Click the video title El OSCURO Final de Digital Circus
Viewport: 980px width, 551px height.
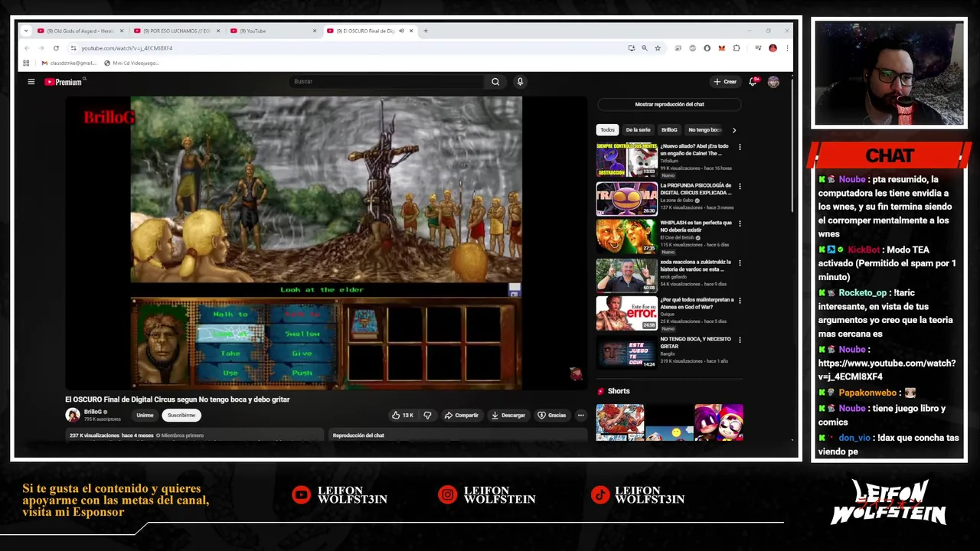(x=178, y=399)
